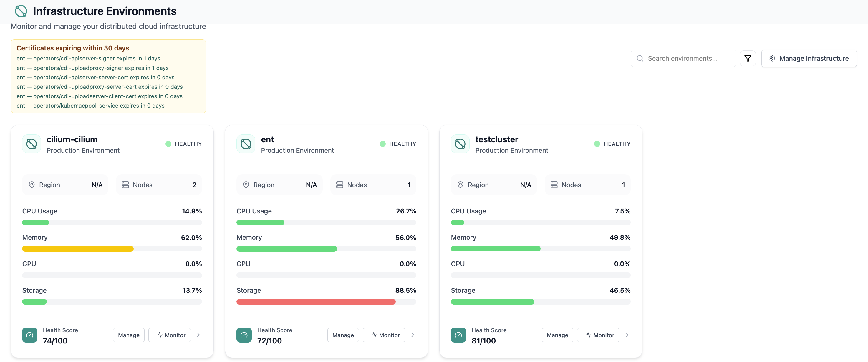
Task: Click the ent Storage red progress bar
Action: coord(316,302)
